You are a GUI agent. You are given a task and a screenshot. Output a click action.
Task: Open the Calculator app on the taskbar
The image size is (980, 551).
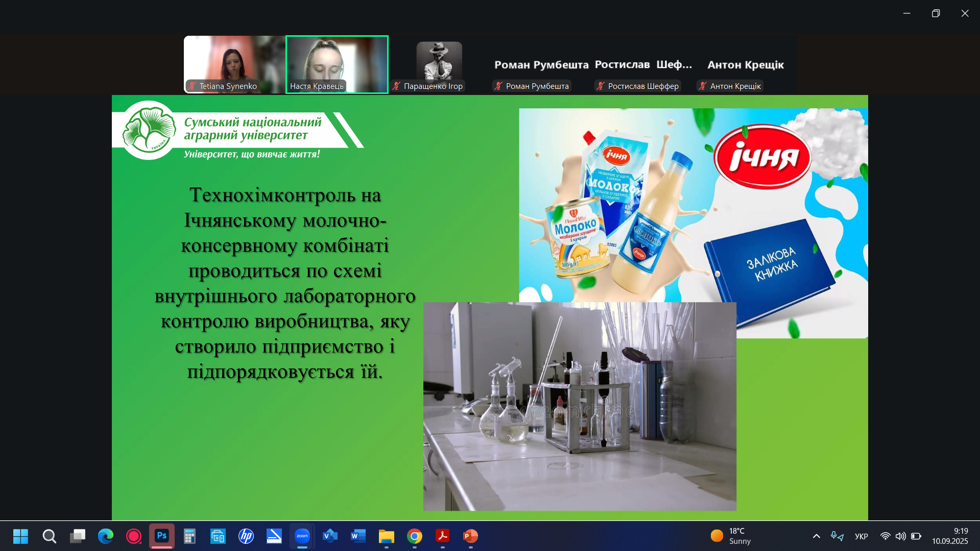point(190,536)
